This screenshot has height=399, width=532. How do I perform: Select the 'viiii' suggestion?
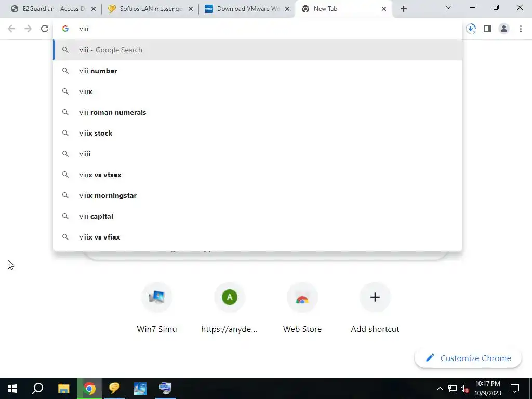[x=258, y=154]
